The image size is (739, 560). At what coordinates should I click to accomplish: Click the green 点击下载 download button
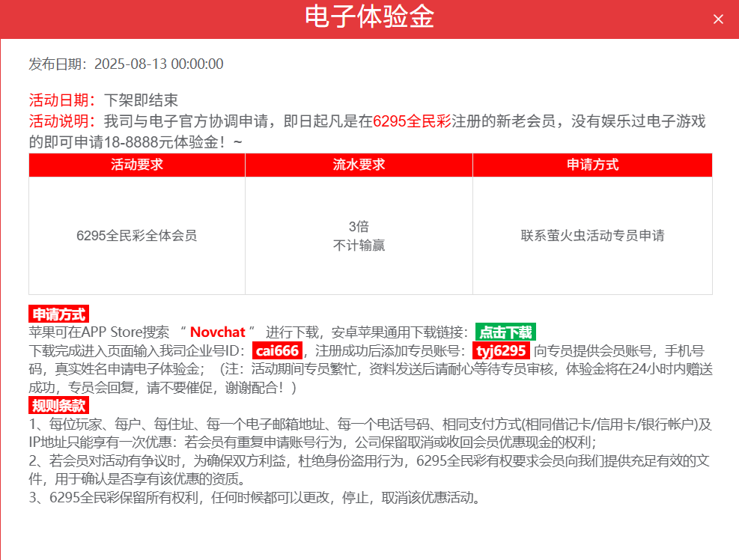click(x=505, y=332)
